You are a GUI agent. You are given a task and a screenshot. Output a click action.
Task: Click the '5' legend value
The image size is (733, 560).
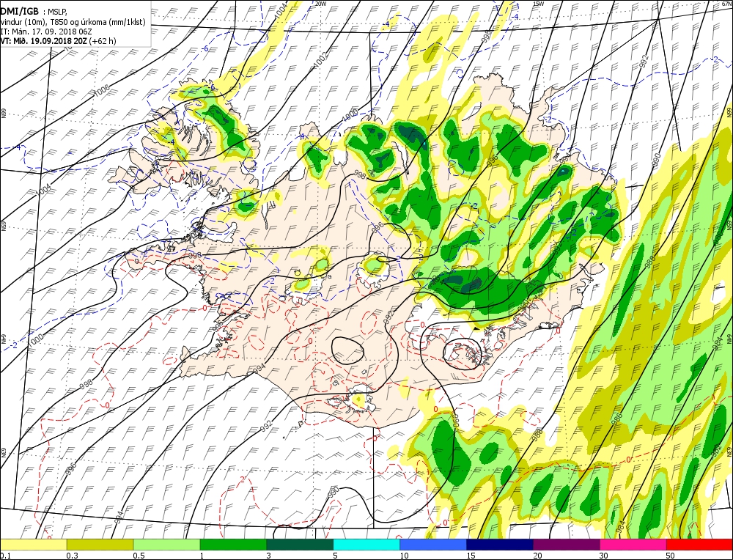click(x=335, y=556)
